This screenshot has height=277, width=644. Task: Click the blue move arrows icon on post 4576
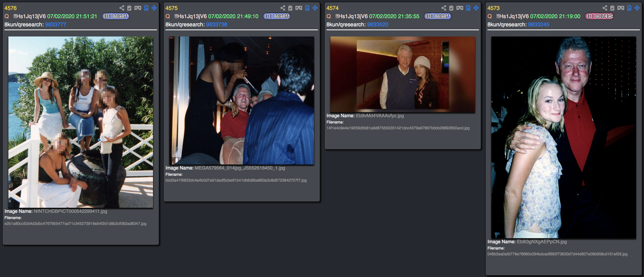(154, 8)
